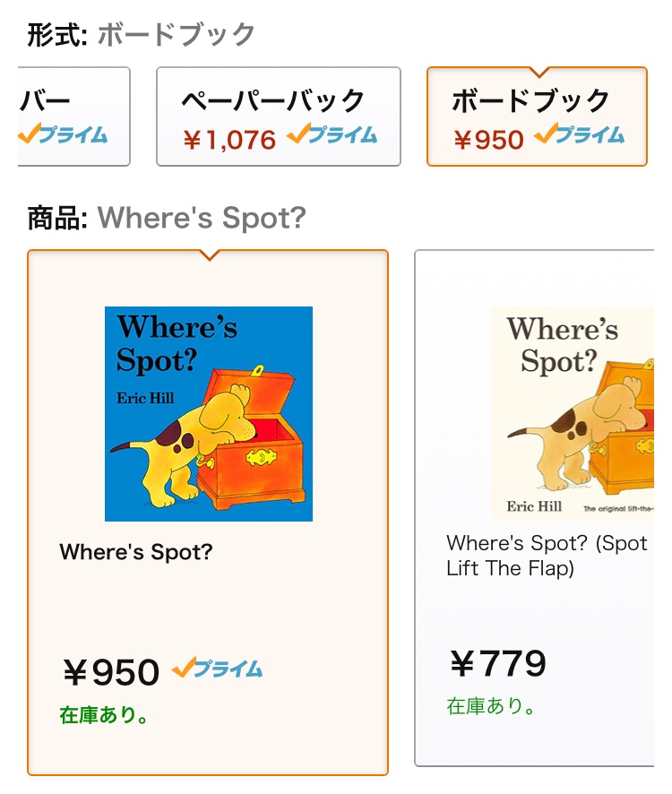Click the Where's Spot? (Spot Lift The Flap) title

(x=547, y=556)
